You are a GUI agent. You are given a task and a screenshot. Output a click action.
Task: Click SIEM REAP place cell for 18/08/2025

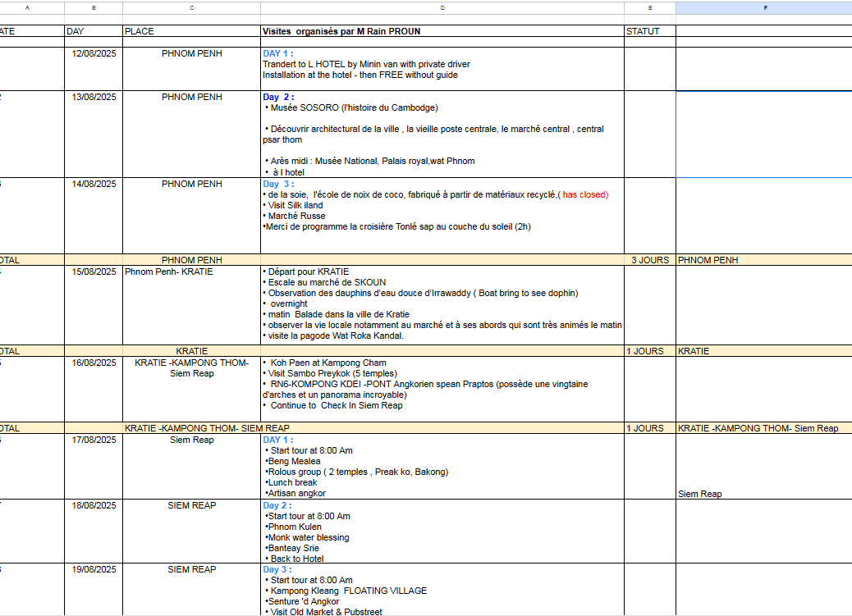tap(192, 532)
